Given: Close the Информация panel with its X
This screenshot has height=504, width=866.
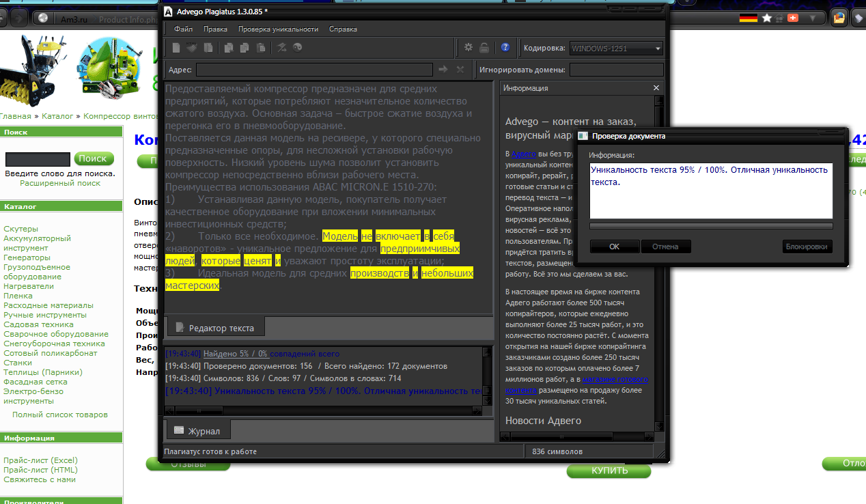Looking at the screenshot, I should (x=656, y=88).
